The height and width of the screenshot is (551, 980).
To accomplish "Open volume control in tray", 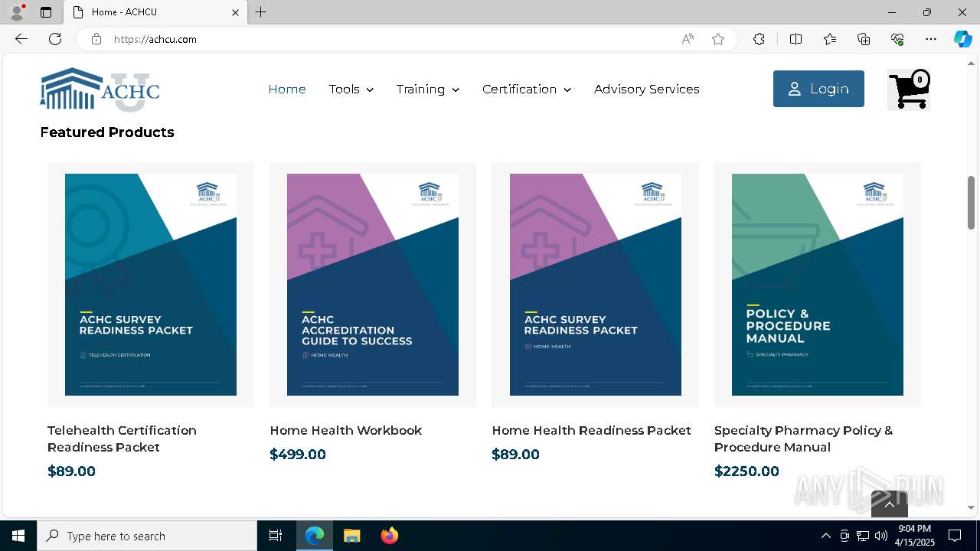I will tap(880, 536).
